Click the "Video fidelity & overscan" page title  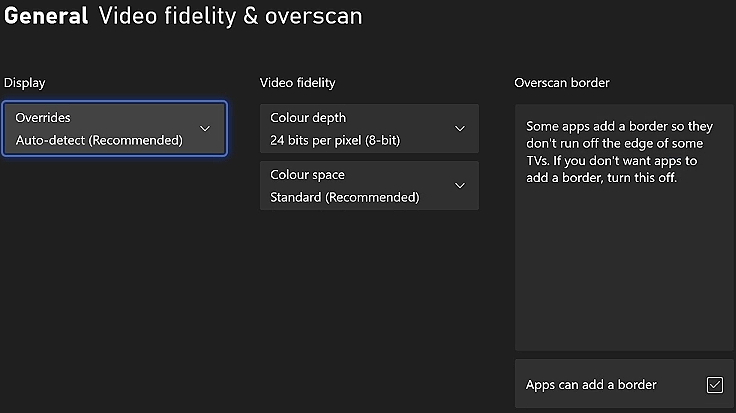230,17
